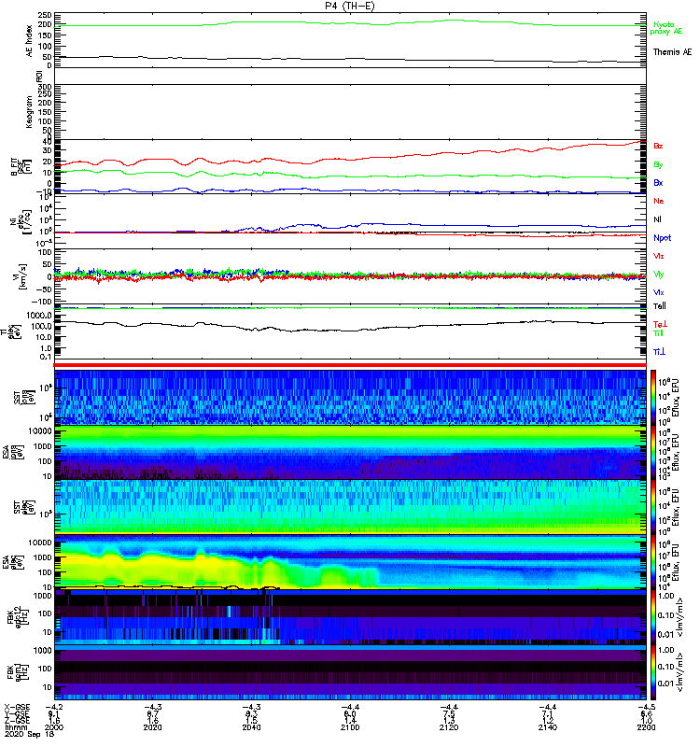Click the "FBK edc12 [Hz]" axis title

click(17, 616)
